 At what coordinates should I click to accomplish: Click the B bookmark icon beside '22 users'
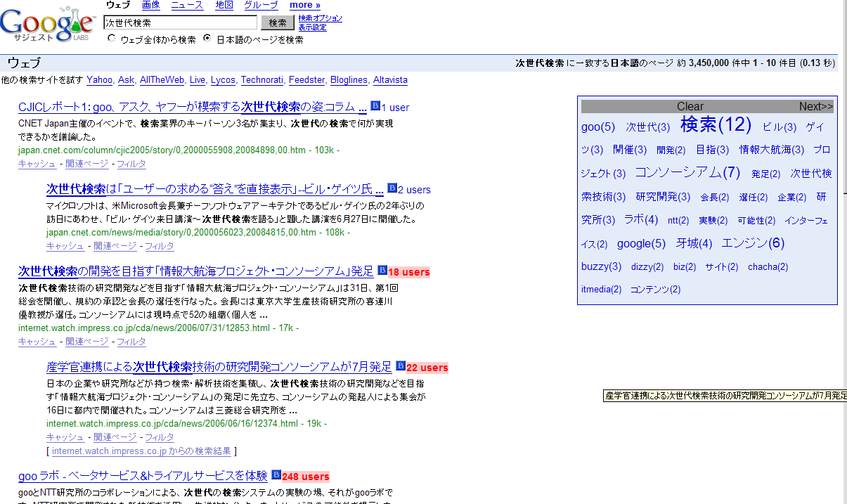401,366
